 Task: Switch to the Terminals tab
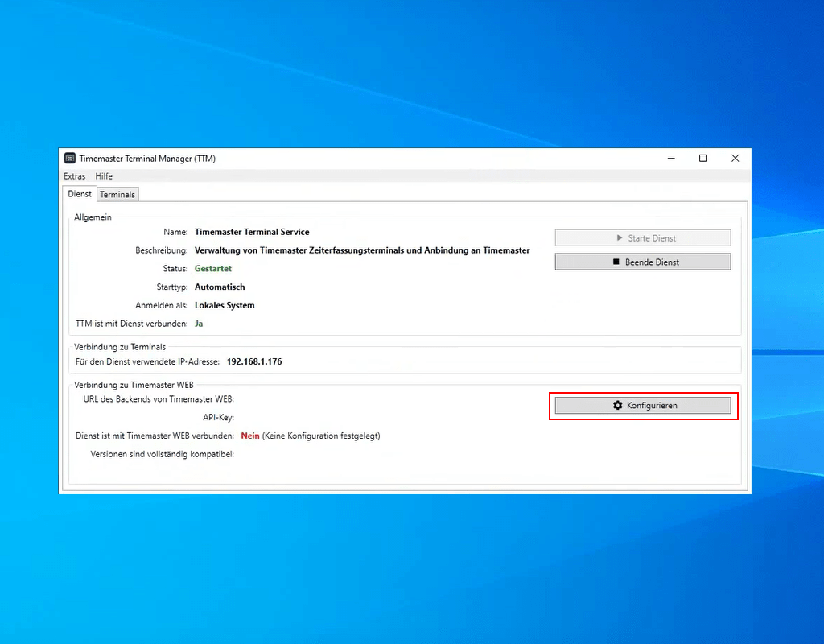117,195
